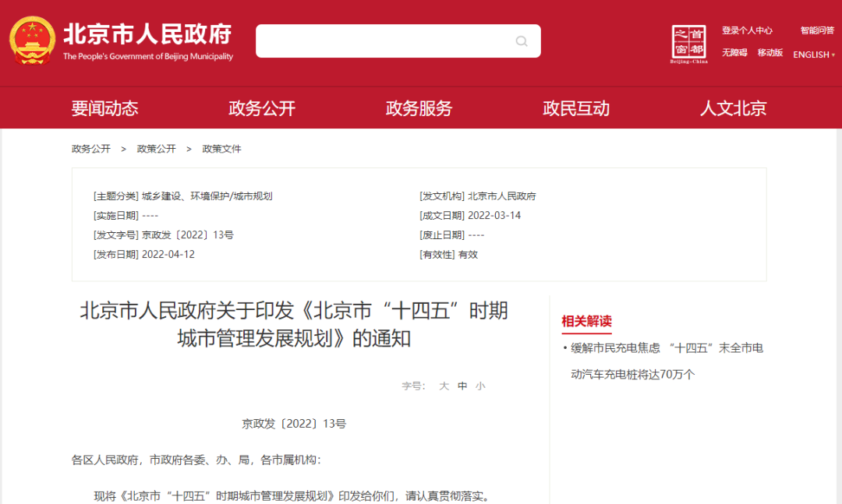Click the national emblem logo
The height and width of the screenshot is (504, 842).
[x=32, y=41]
